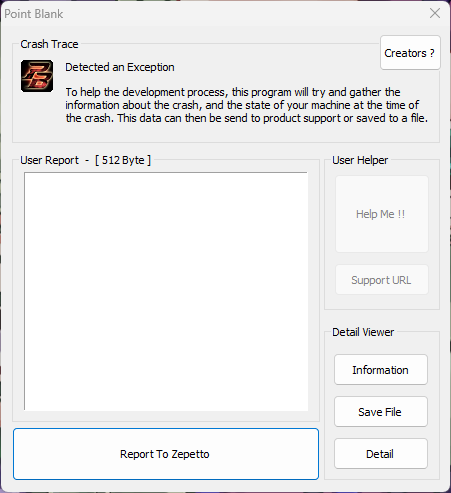
Task: Open the Information detail viewer
Action: click(381, 370)
